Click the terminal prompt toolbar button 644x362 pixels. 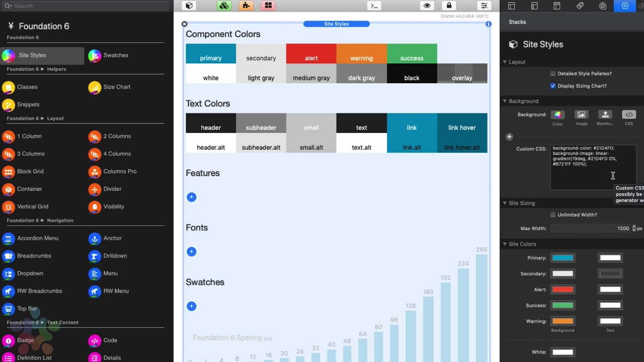coord(374,6)
